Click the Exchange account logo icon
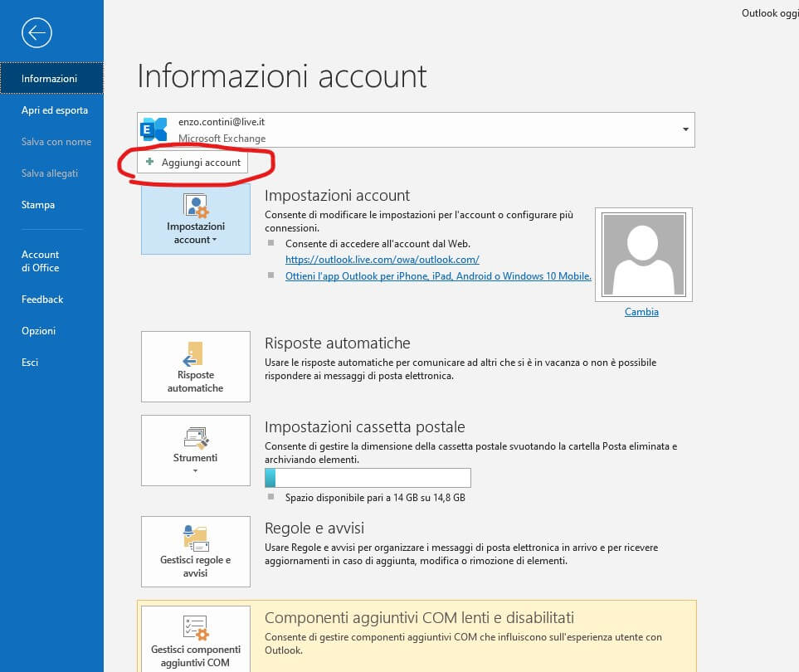The image size is (799, 672). point(154,129)
